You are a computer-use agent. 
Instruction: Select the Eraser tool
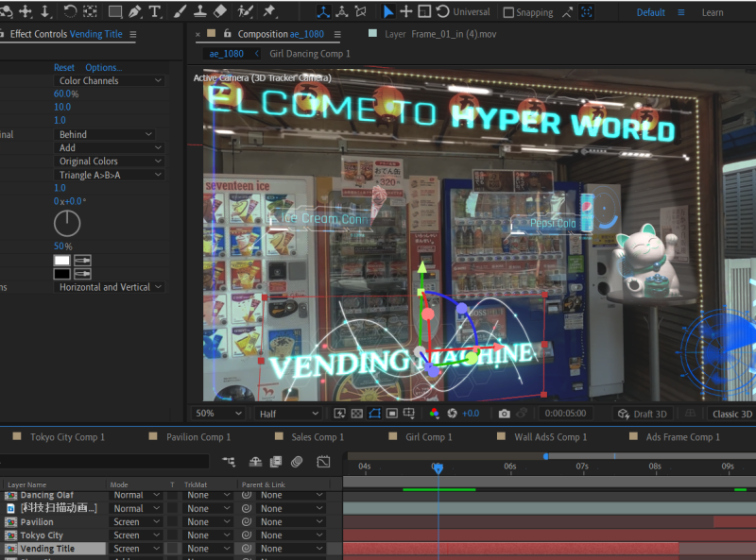coord(221,12)
